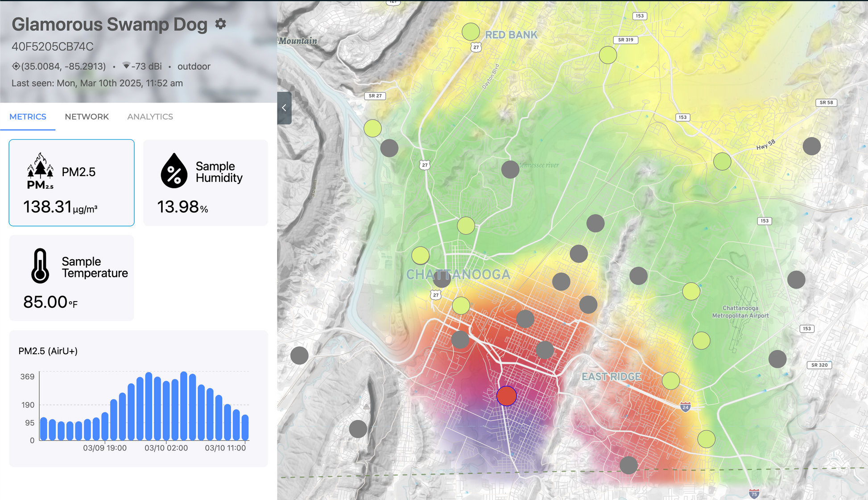Screen dimensions: 868x500
Task: Select the Sample Humidity card
Action: (205, 183)
